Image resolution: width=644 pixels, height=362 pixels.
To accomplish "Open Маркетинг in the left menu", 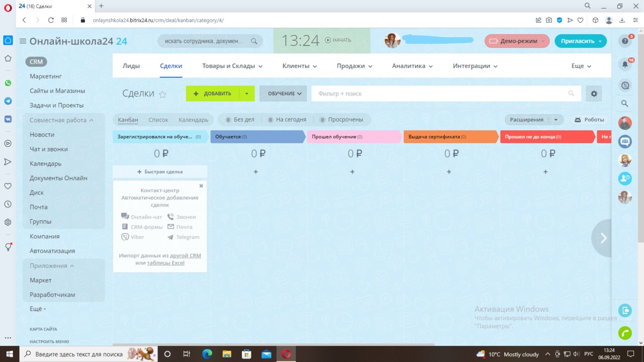I will 46,76.
